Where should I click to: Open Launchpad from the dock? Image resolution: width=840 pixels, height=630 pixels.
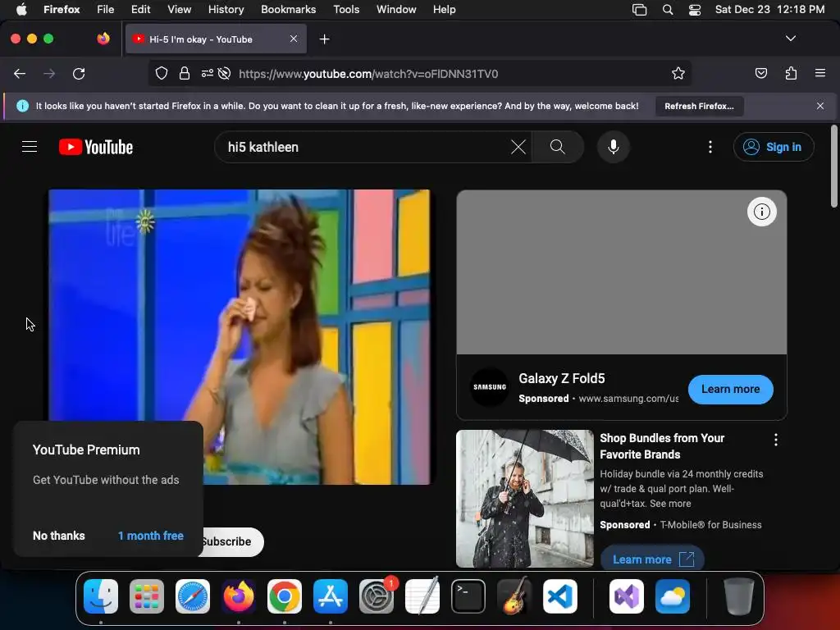147,596
